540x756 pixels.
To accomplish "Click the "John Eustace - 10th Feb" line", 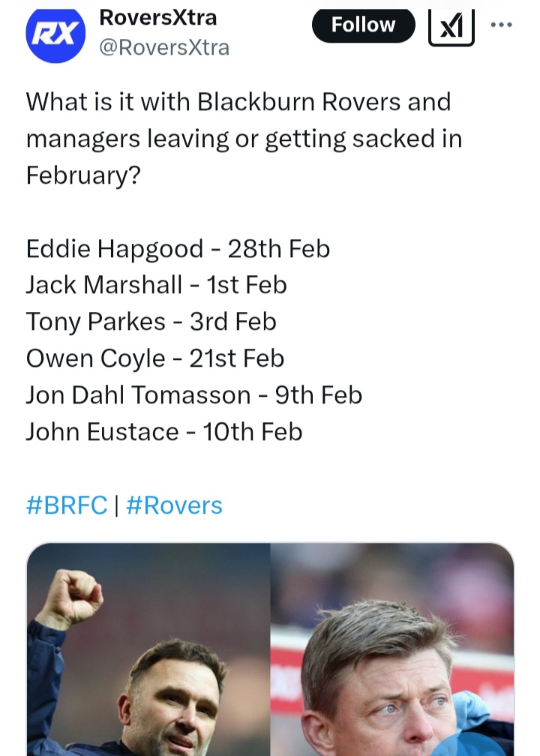I will click(x=164, y=432).
